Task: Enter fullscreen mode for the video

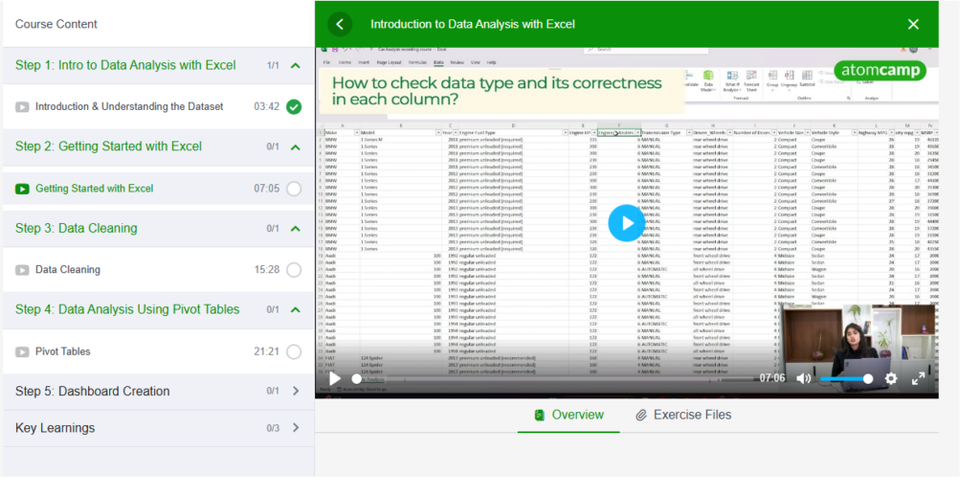Action: 918,378
